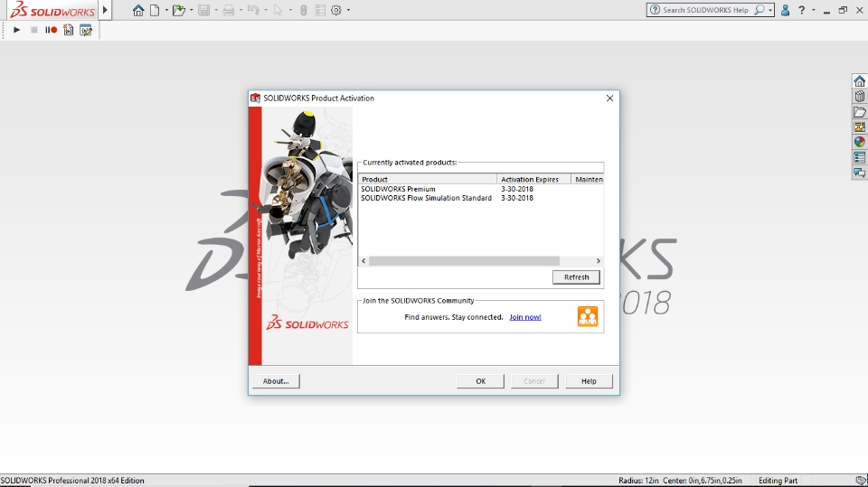Click the Help button in dialog

(589, 381)
